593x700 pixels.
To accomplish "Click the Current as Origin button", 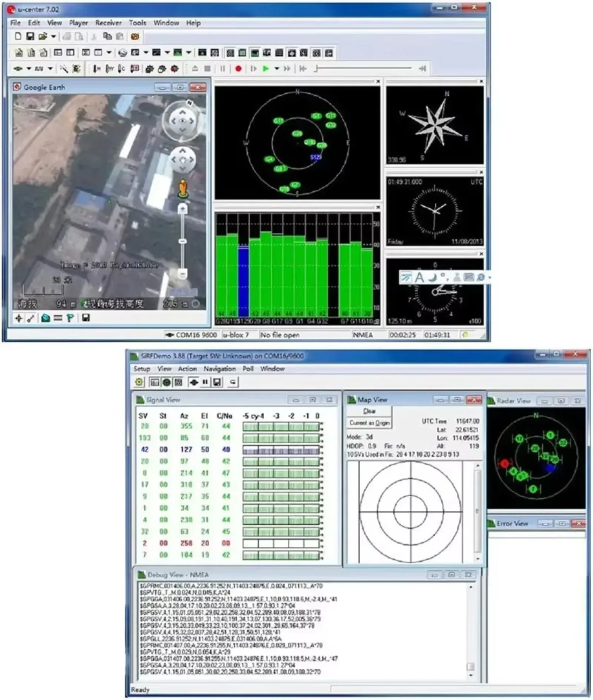I will tap(369, 423).
